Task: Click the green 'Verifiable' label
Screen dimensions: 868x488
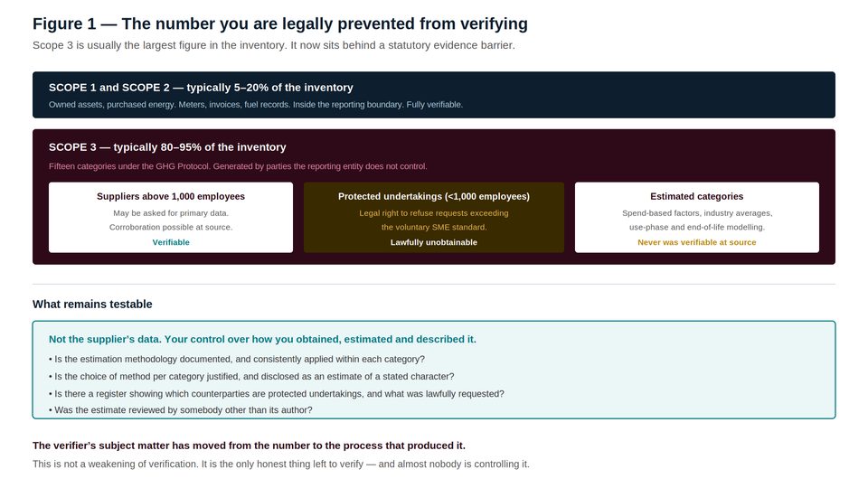Action: click(x=171, y=242)
